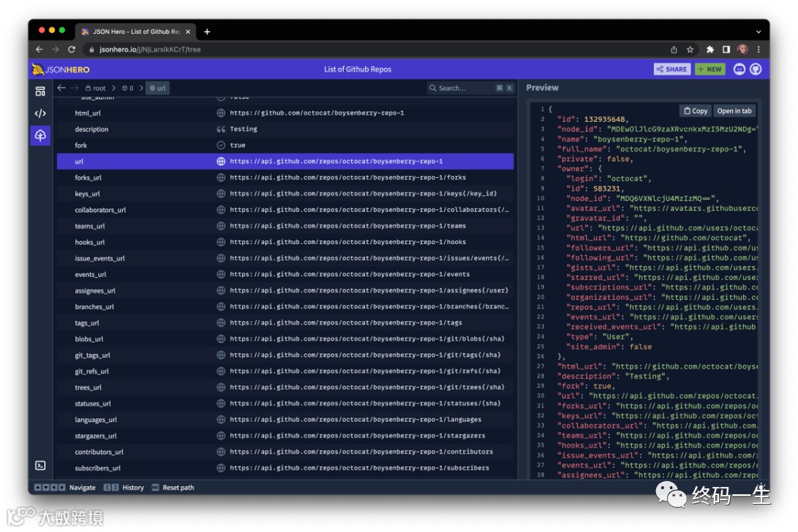Viewport: 798px width, 532px height.
Task: Click Open in tab button
Action: [734, 111]
